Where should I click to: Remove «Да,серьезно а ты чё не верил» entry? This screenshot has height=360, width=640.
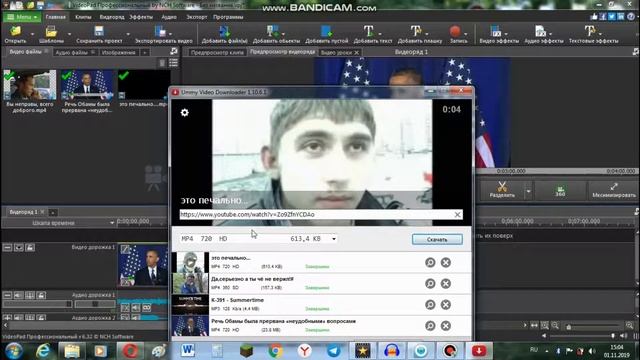click(x=446, y=284)
